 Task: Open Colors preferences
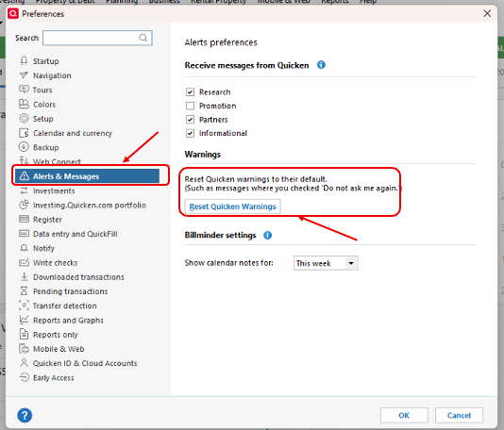click(44, 105)
